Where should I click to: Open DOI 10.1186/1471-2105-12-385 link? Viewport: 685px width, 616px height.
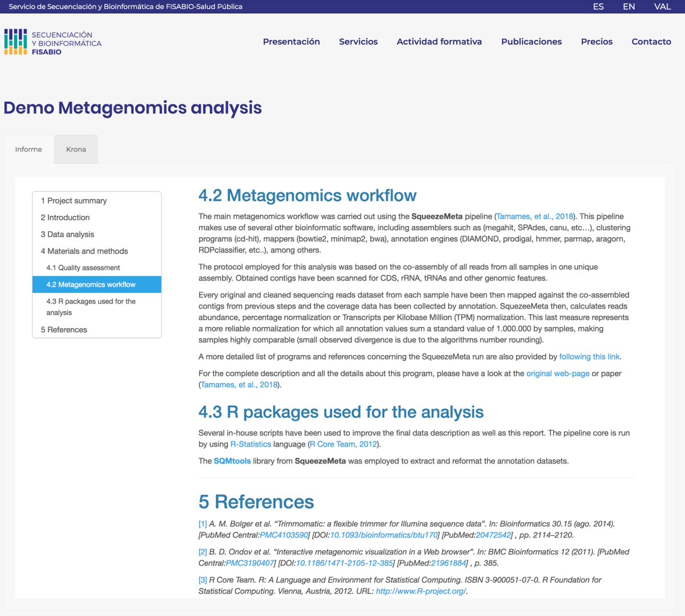345,563
